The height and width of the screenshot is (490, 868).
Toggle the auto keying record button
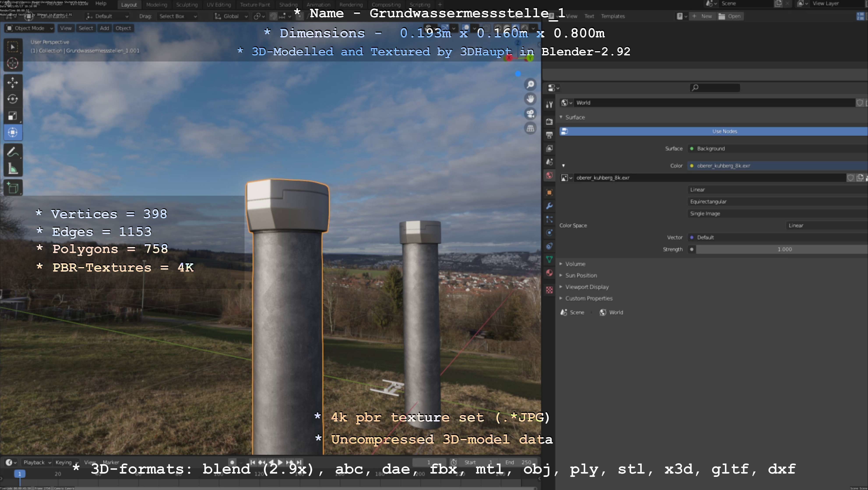tap(232, 462)
